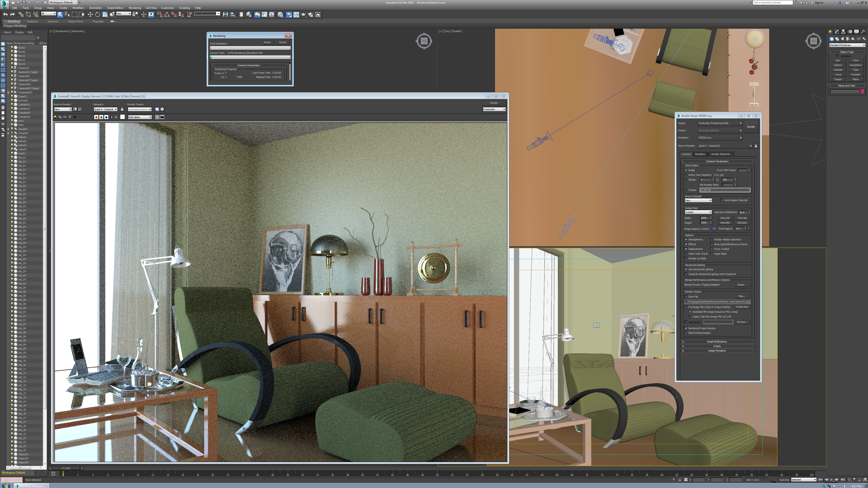Choose the 640x480 output size preset
The image size is (868, 488).
tap(725, 223)
